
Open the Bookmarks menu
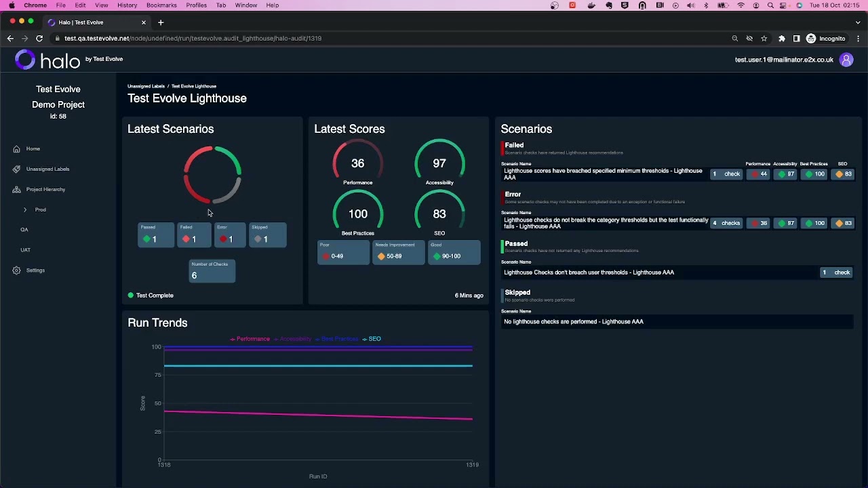pos(161,5)
